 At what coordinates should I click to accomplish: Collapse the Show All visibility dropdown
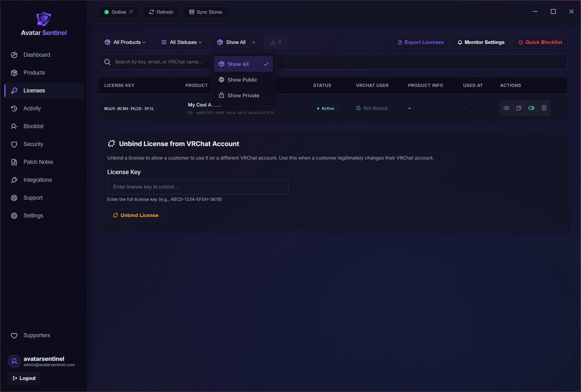pos(236,42)
